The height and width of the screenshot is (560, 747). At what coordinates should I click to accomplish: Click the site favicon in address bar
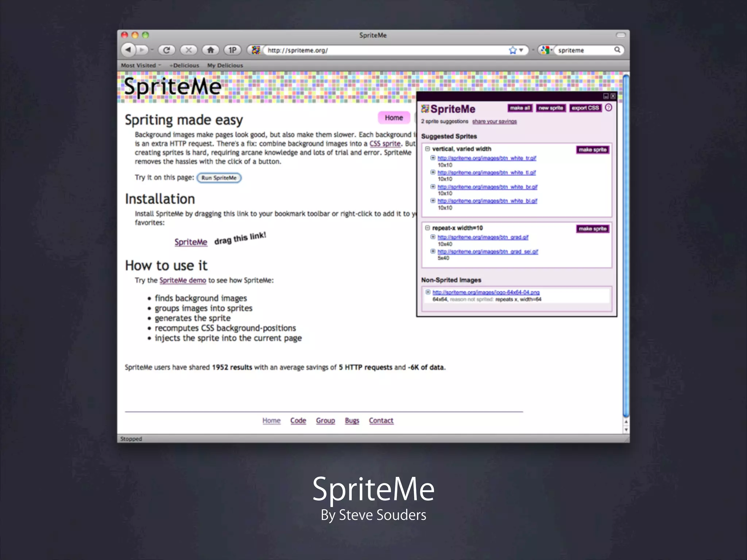point(256,50)
